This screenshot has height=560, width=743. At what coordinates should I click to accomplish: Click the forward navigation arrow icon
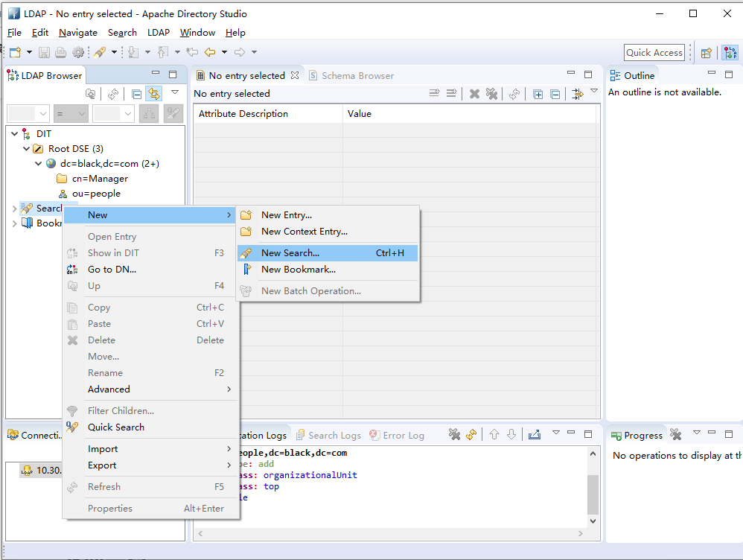click(x=240, y=52)
